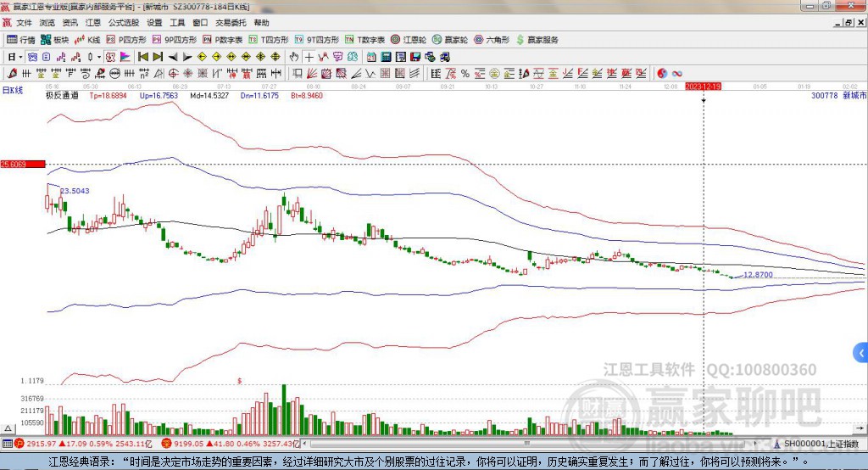
Task: Select the red pencil drawing tool
Action: [12, 74]
